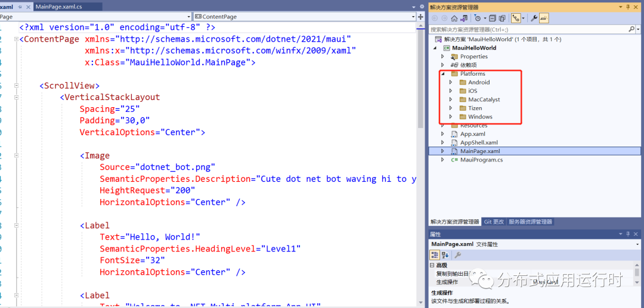The image size is (644, 308).
Task: Toggle Show All Files in Solution Explorer
Action: tap(502, 18)
